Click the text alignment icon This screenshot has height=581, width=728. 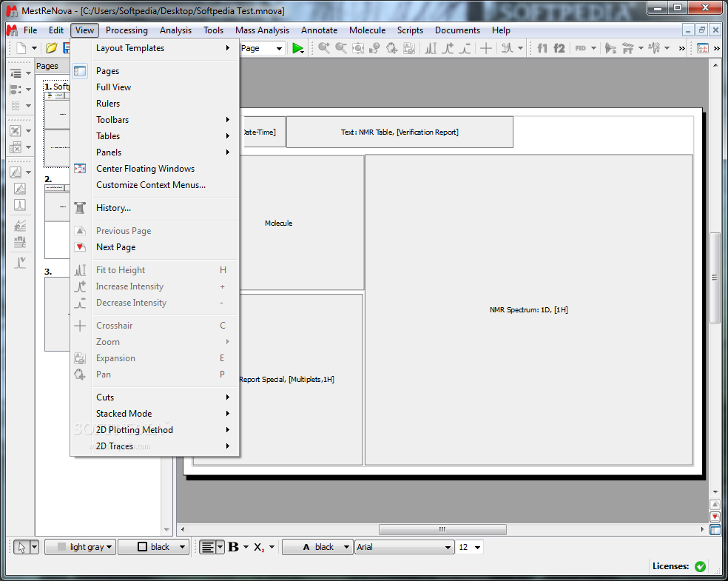tap(208, 547)
